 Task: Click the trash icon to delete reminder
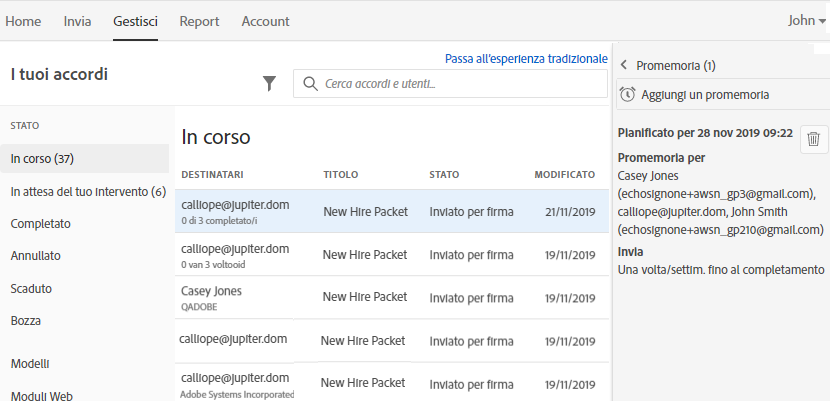coord(814,140)
